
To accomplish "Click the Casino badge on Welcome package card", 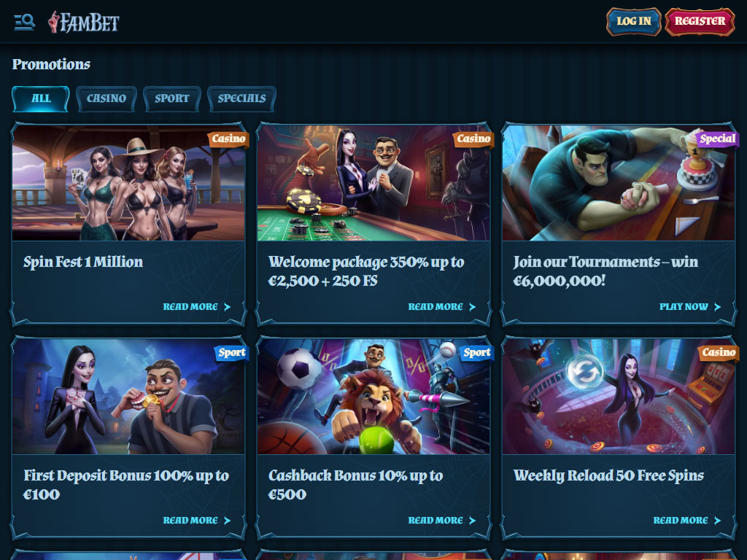I will pos(473,139).
